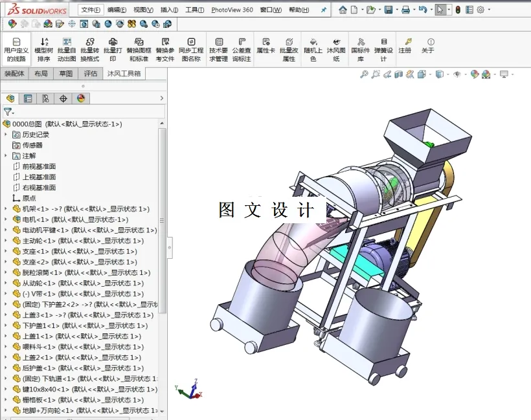This screenshot has height=420, width=531.
Task: Select the 批量转换格式 batch format conversion tool
Action: (x=91, y=49)
